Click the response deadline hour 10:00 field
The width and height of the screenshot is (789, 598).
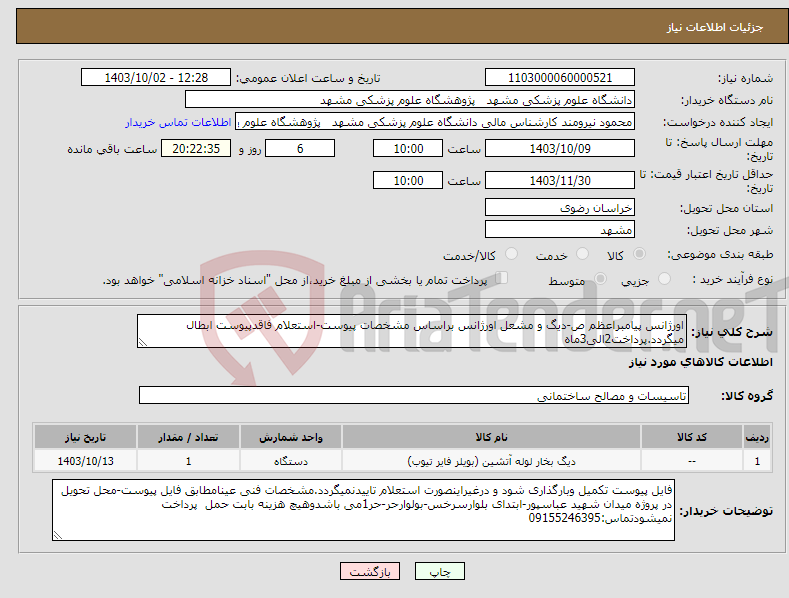pos(408,148)
